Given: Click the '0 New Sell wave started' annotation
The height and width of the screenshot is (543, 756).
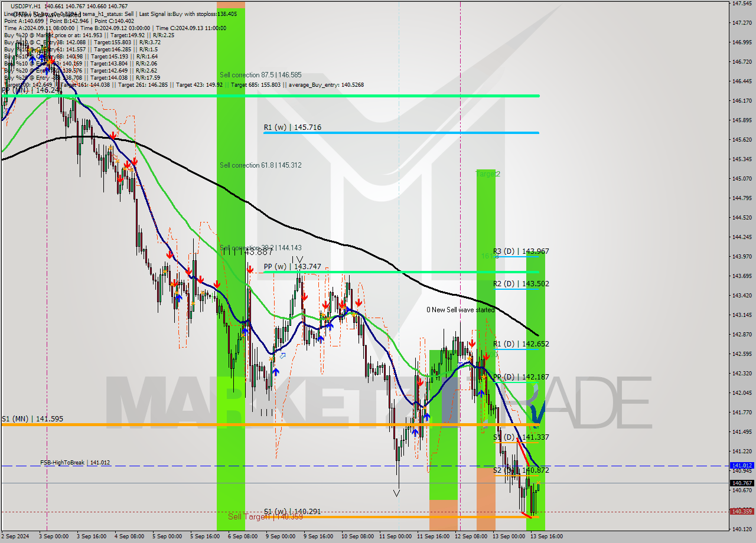Looking at the screenshot, I should tap(461, 310).
